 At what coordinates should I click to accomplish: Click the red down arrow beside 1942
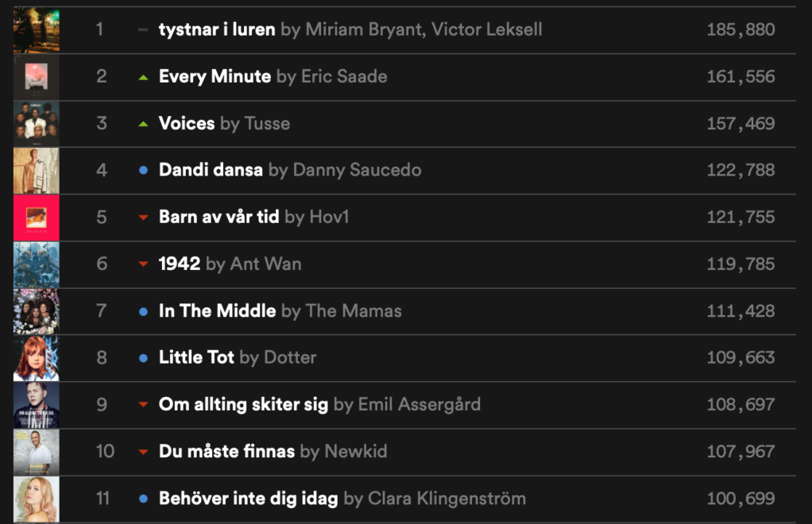(x=143, y=264)
